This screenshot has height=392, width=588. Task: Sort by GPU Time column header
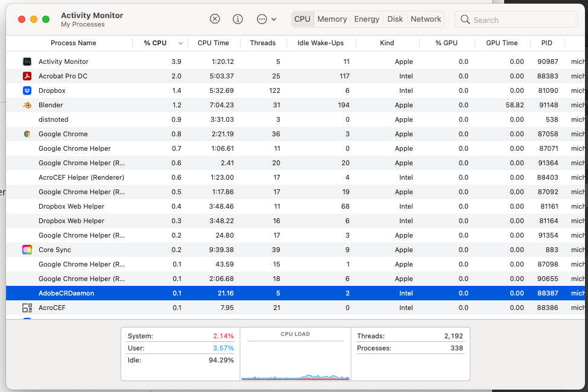502,43
